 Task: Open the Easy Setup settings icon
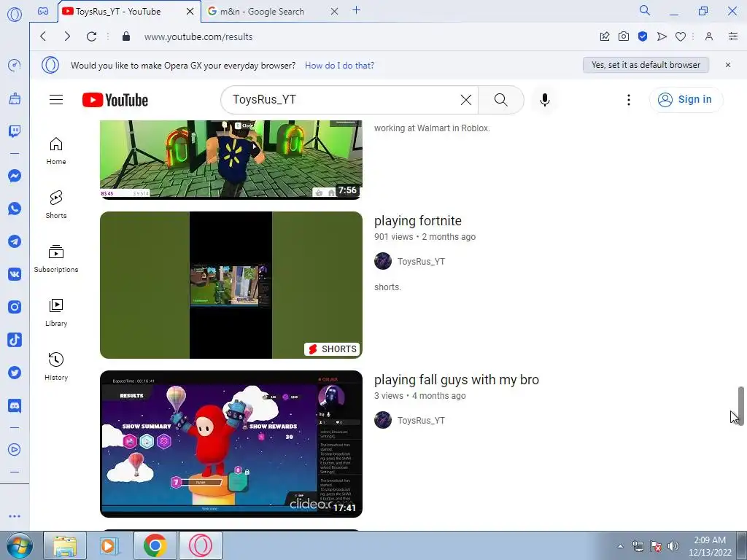coord(733,36)
